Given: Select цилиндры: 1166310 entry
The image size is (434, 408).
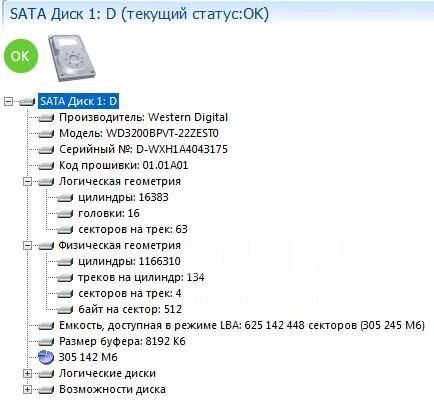Looking at the screenshot, I should click(129, 261).
